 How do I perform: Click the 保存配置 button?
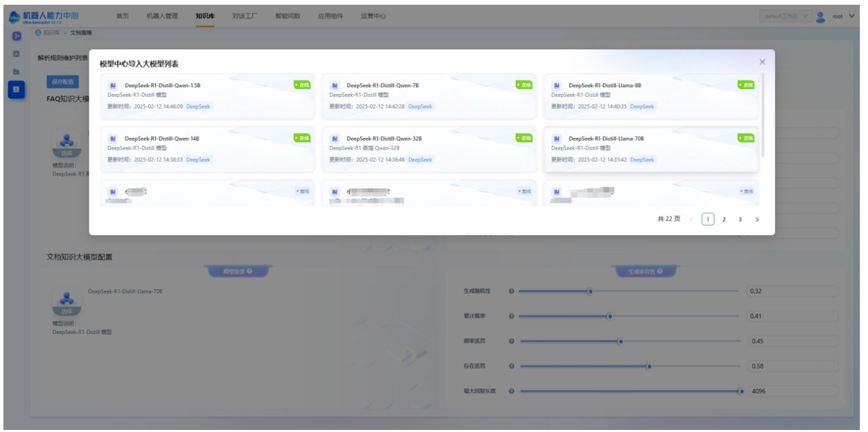63,82
